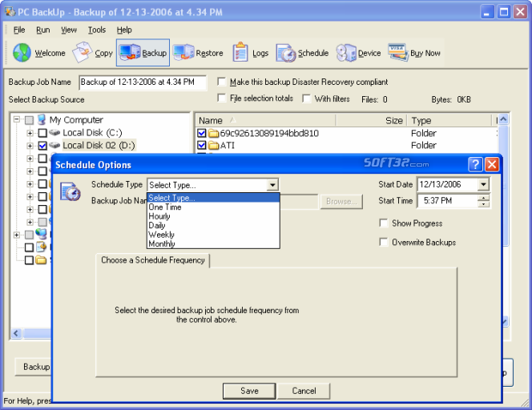This screenshot has height=410, width=532.
Task: Click the Cancel button
Action: tap(304, 391)
